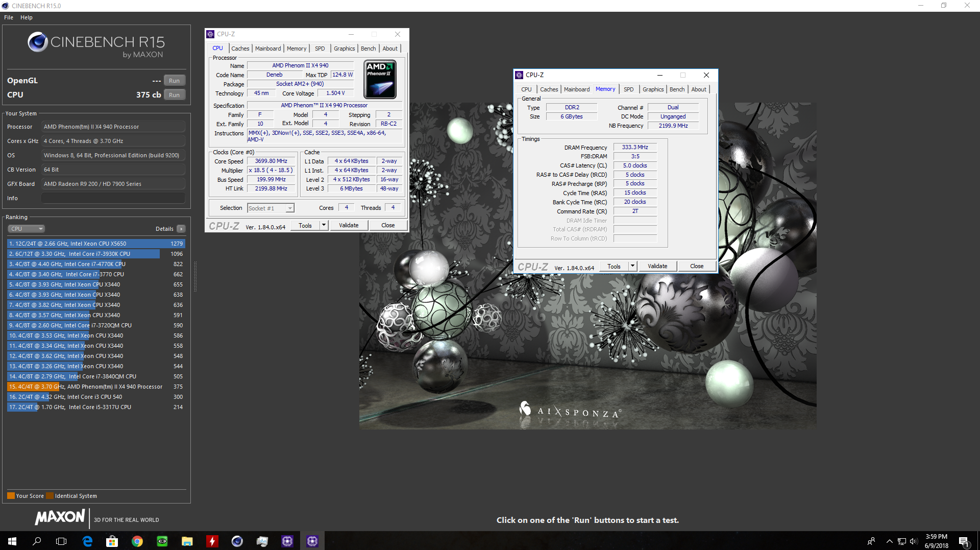Image resolution: width=980 pixels, height=550 pixels.
Task: Select the Core i7-3930K ranking row
Action: click(96, 254)
